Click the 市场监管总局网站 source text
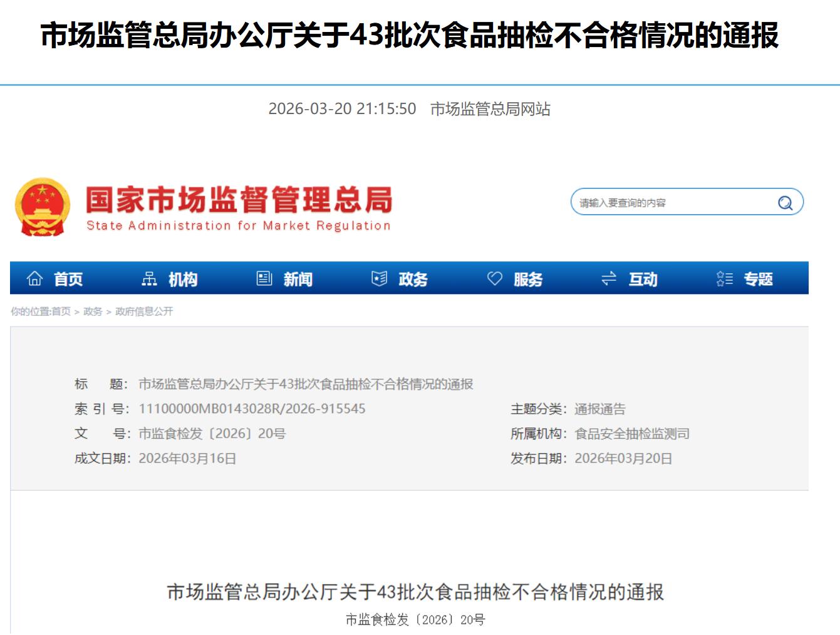 [490, 109]
